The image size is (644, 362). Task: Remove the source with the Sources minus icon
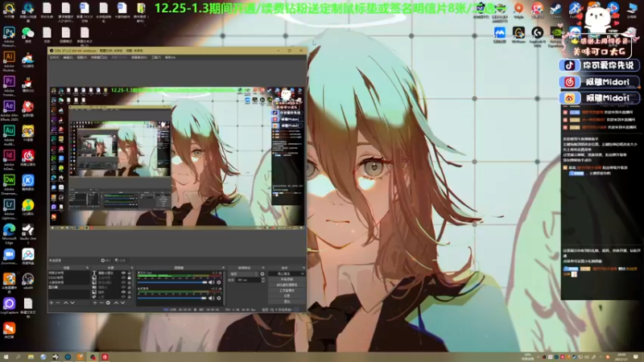point(101,303)
